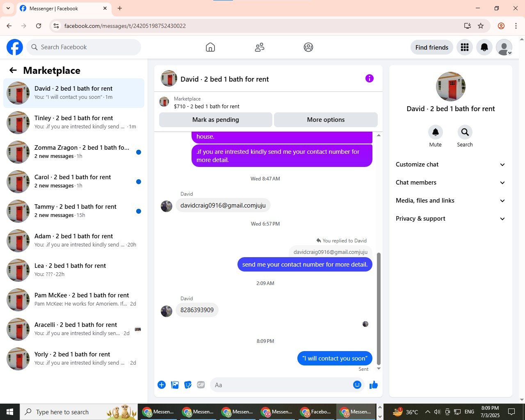525x420 pixels.
Task: Open the purple conversation information icon
Action: 370,78
